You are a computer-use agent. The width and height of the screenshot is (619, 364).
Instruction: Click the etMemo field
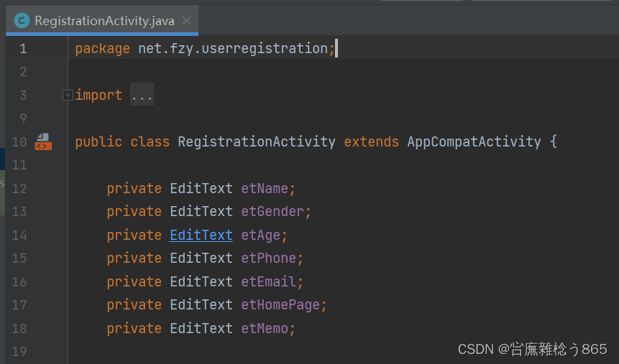click(x=265, y=328)
